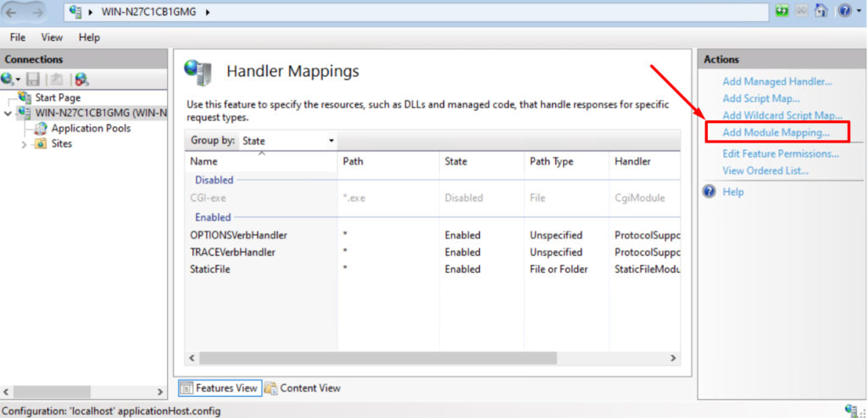
Task: Open the Group by dropdown
Action: [288, 141]
